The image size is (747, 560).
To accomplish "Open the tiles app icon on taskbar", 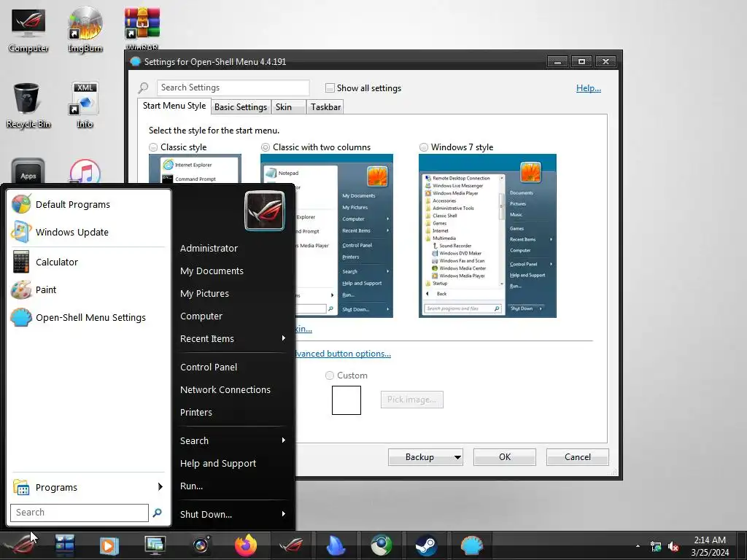I will (65, 545).
